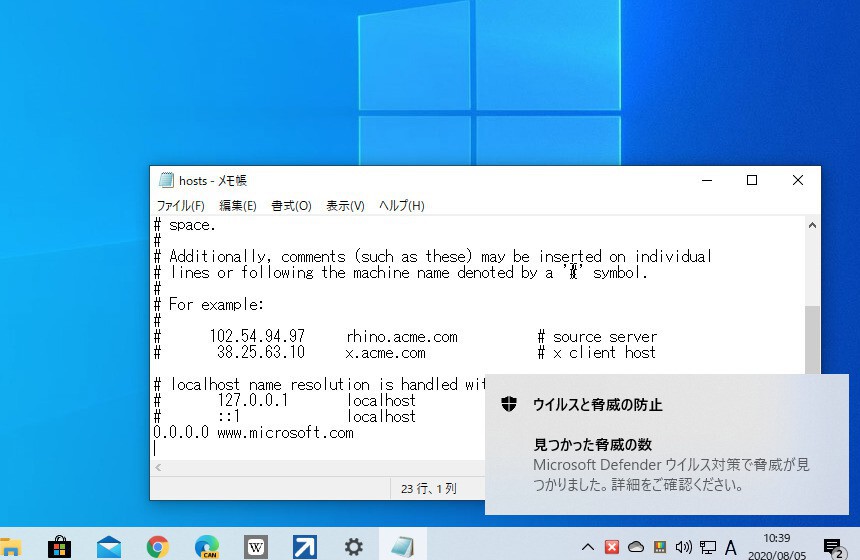Click the '# space.' line

(184, 225)
